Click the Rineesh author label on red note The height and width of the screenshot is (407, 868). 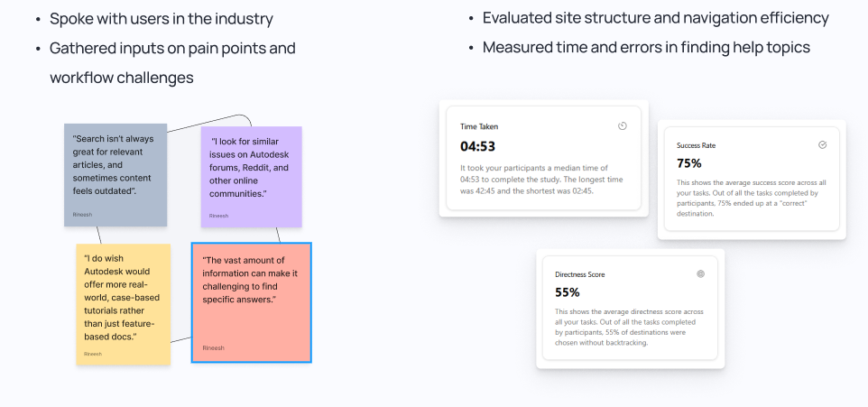213,348
